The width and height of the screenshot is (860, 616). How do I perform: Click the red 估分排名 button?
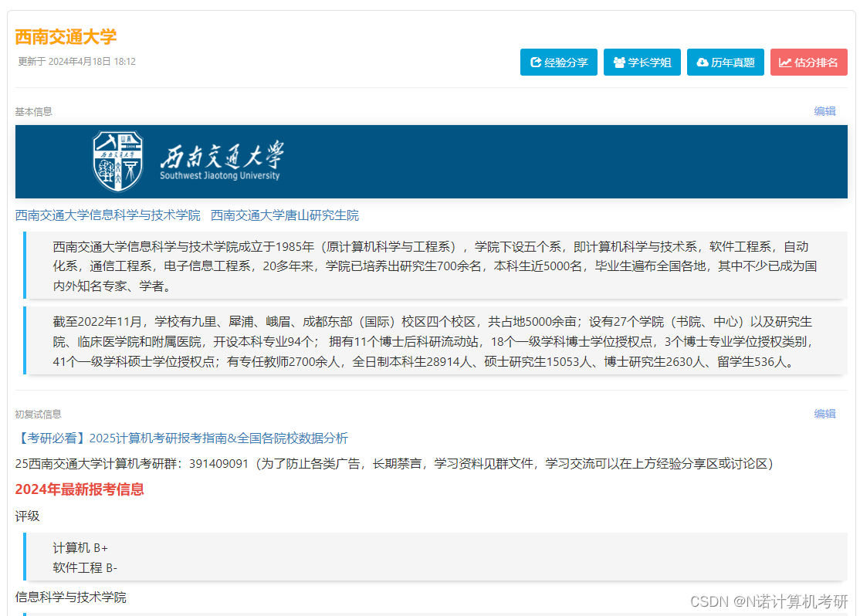click(808, 63)
